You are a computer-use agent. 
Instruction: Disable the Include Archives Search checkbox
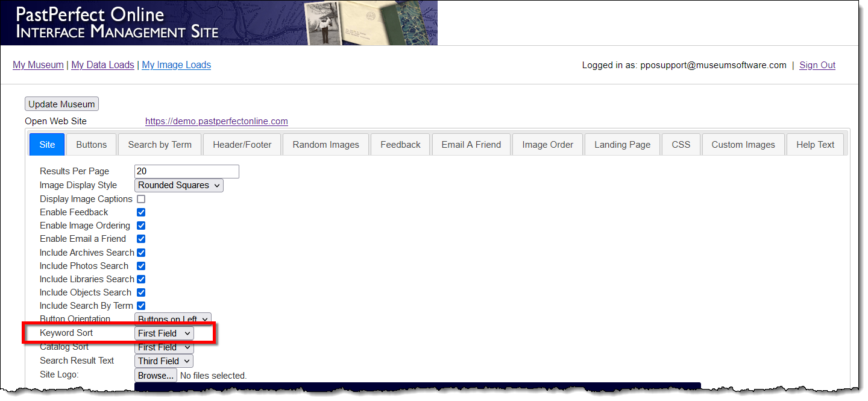coord(141,253)
